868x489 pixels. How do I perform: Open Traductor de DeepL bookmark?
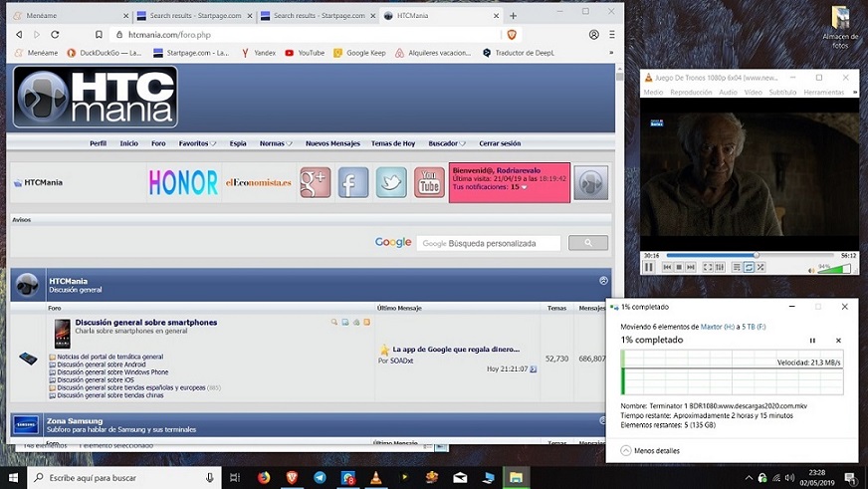[519, 53]
